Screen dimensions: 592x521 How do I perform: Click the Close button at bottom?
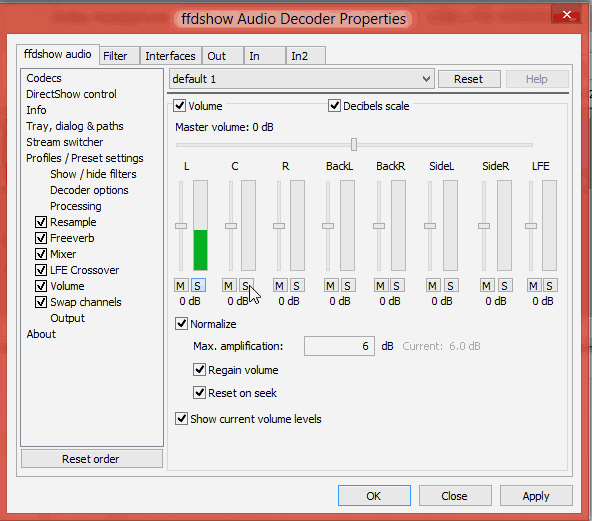pos(455,496)
